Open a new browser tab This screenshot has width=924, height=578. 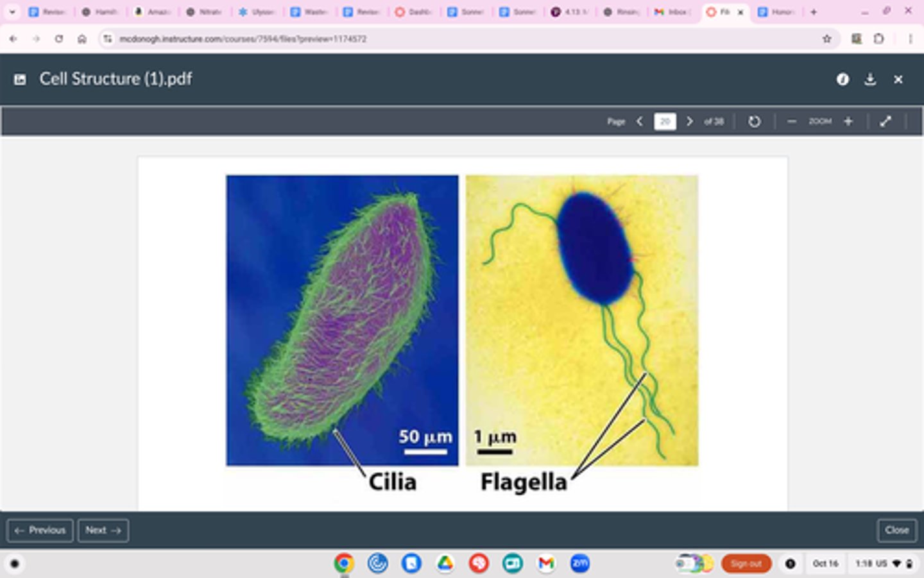tap(814, 12)
